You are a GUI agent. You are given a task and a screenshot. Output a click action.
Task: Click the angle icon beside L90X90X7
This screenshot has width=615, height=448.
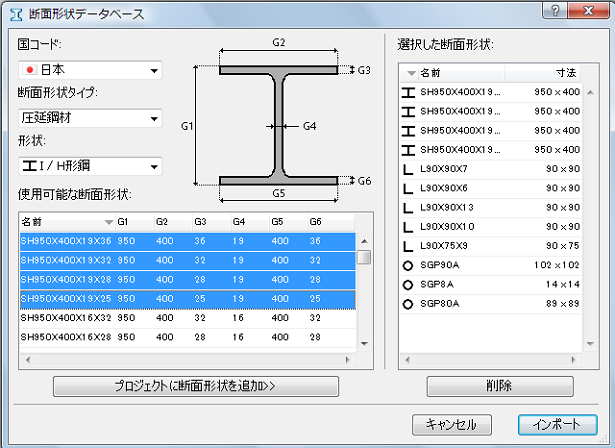click(408, 169)
